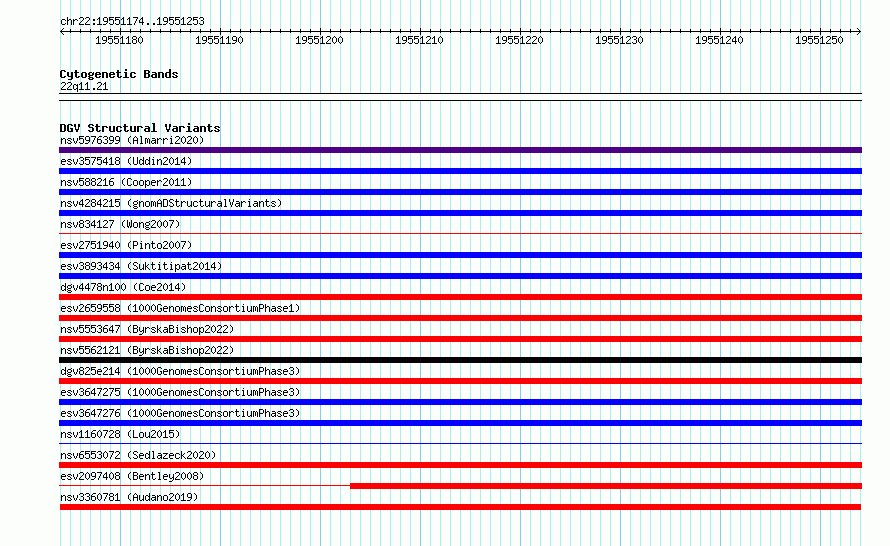Click the nsv834127 (Wong2007) label

(x=120, y=224)
